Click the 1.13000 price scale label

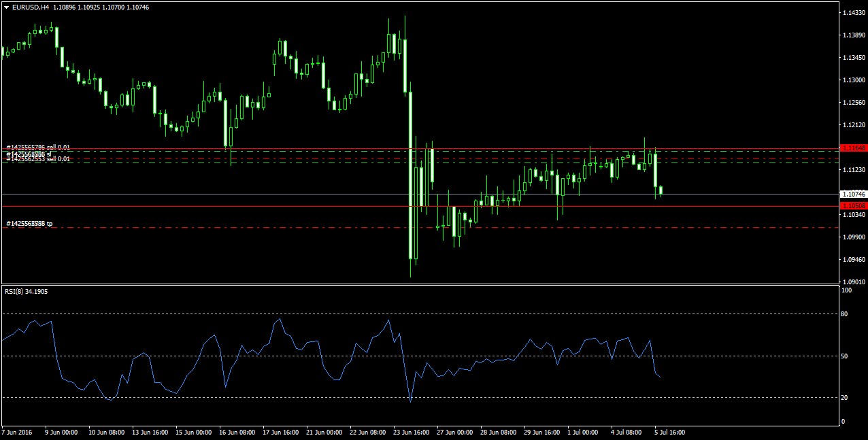pyautogui.click(x=853, y=80)
